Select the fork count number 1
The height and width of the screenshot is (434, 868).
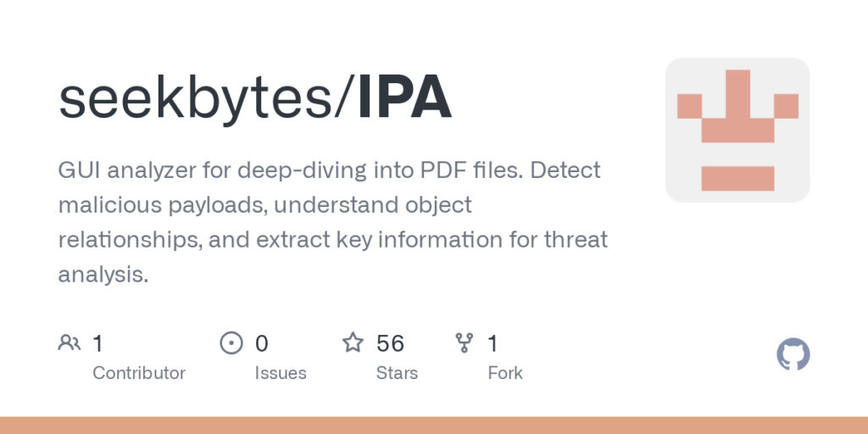click(x=492, y=343)
